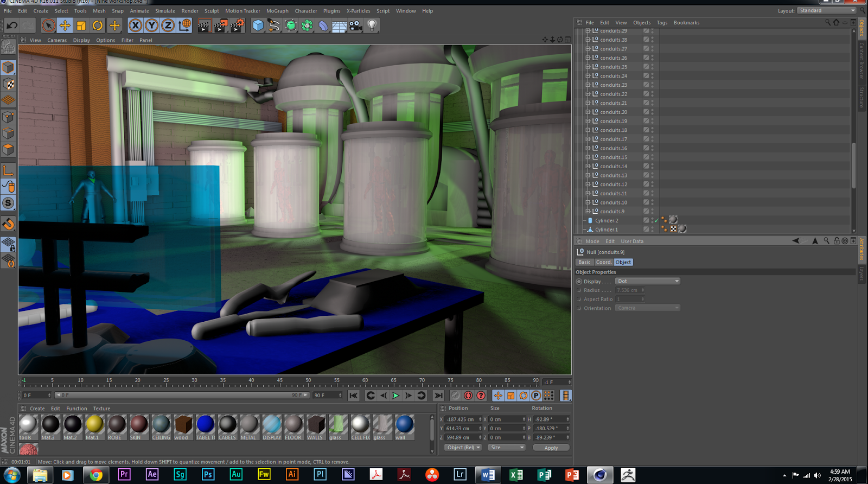Add a Light object from toolbar
868x484 pixels.
[x=372, y=26]
